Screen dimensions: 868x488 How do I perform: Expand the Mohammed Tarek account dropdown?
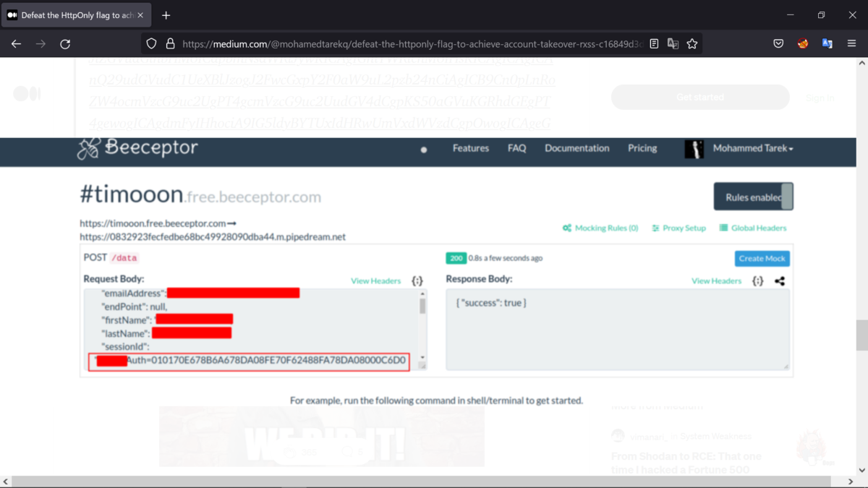753,148
